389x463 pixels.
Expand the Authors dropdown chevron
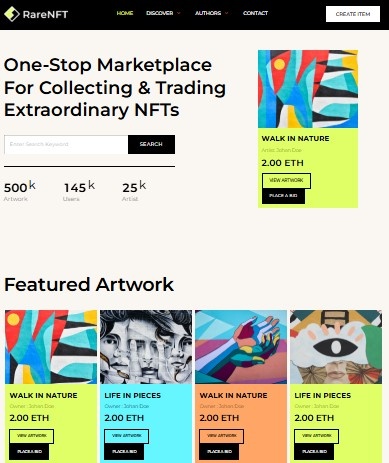click(227, 13)
